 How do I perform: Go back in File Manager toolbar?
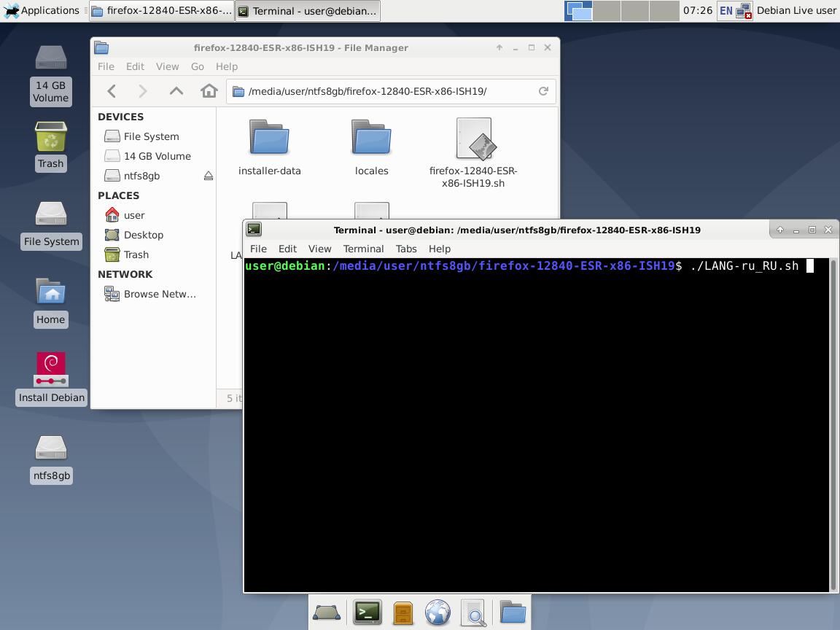pos(112,91)
